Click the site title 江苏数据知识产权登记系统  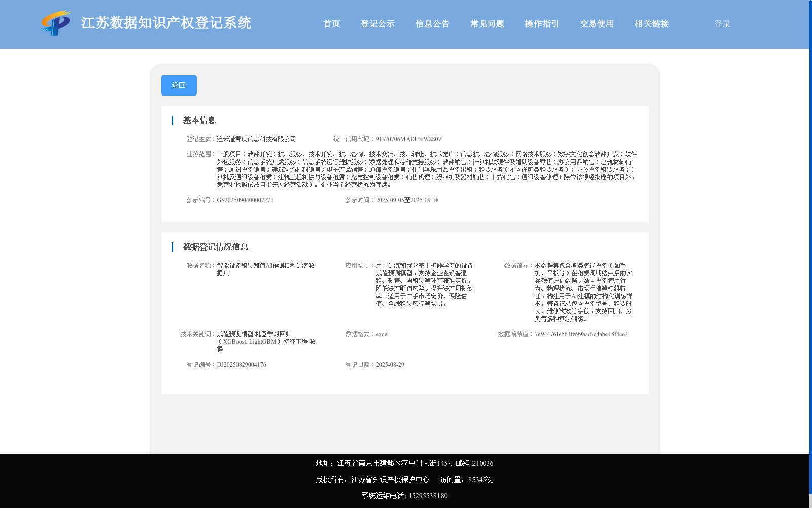pos(166,23)
